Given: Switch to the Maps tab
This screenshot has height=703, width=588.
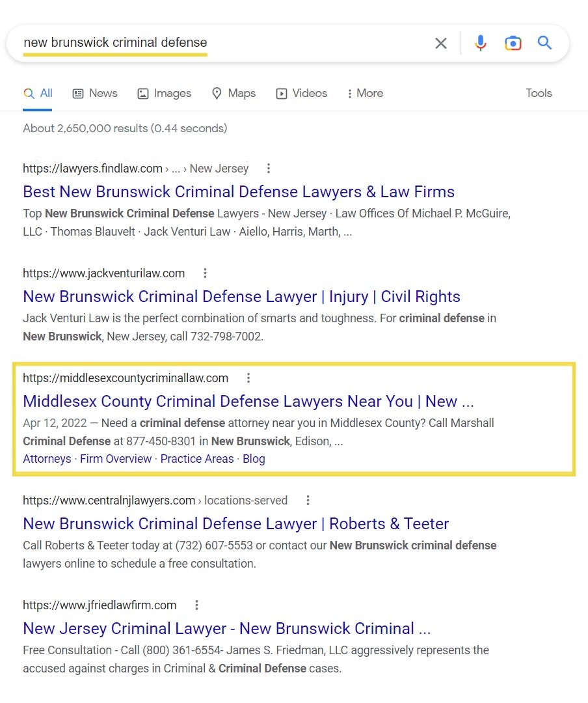Looking at the screenshot, I should (x=234, y=93).
